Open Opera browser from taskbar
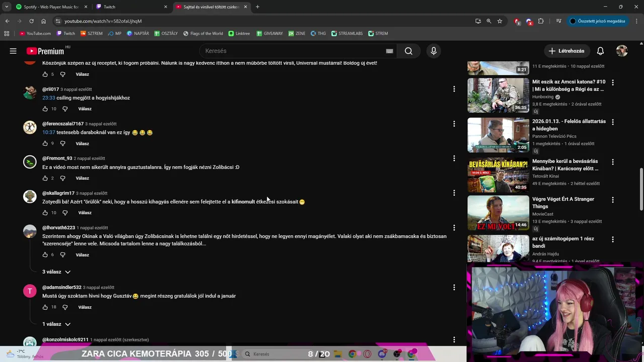This screenshot has height=362, width=644. (367, 354)
